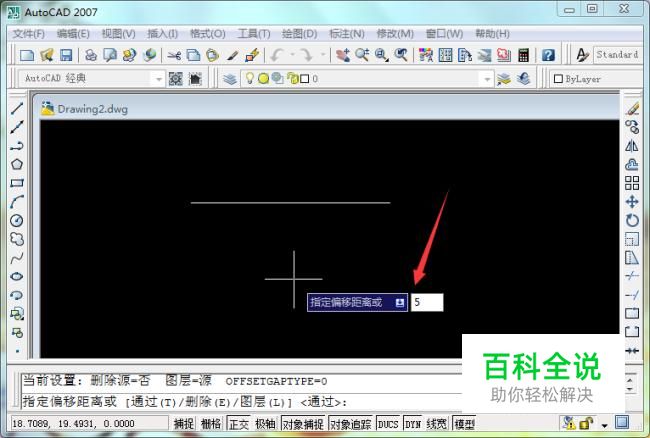Viewport: 650px width, 438px height.
Task: Expand the dynamic prompt options arrow
Action: [400, 302]
